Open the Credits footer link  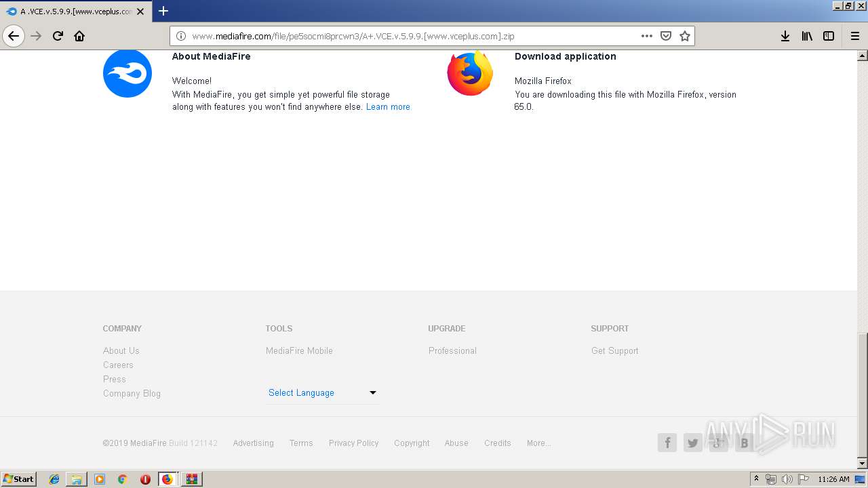pyautogui.click(x=498, y=443)
